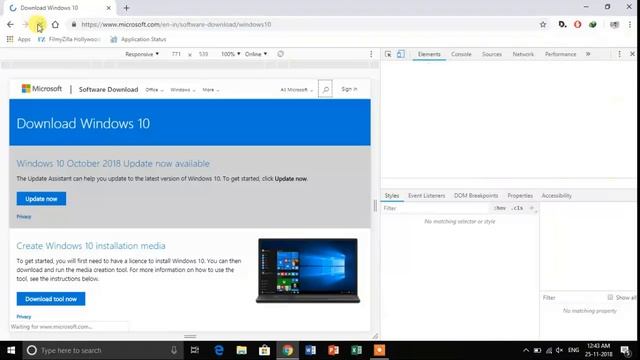Select Elements tab
640x360 pixels.
pyautogui.click(x=429, y=54)
